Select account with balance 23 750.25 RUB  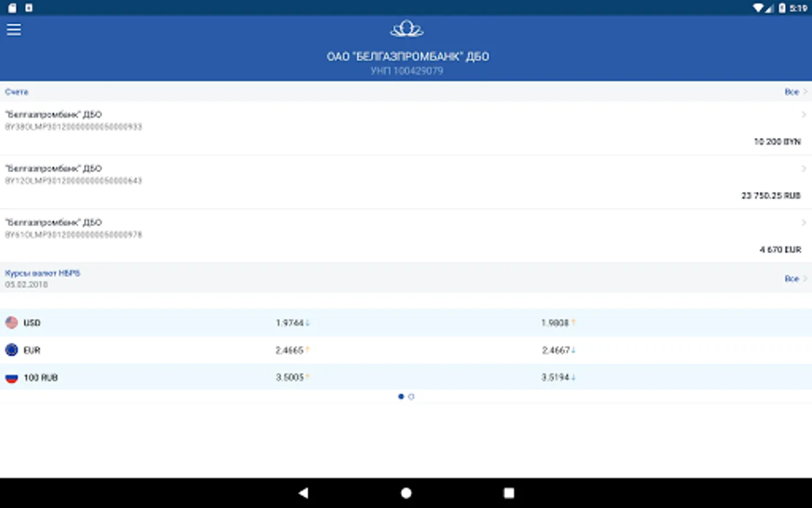tap(406, 182)
